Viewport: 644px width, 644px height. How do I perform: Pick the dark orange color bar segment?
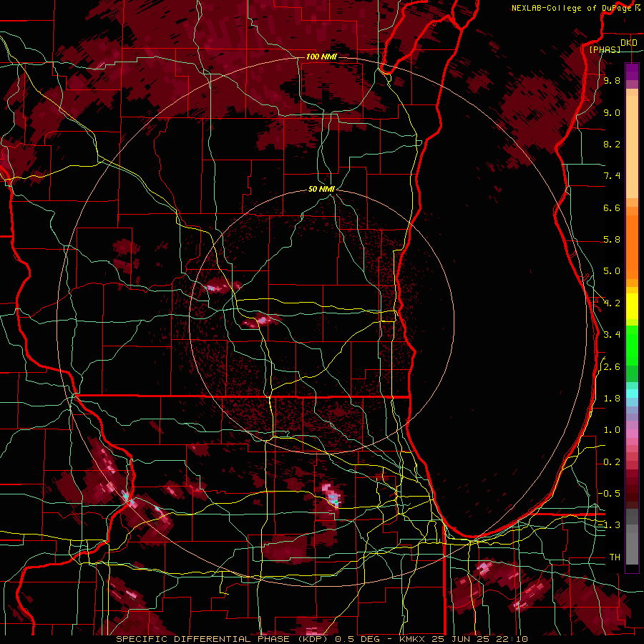(632, 246)
